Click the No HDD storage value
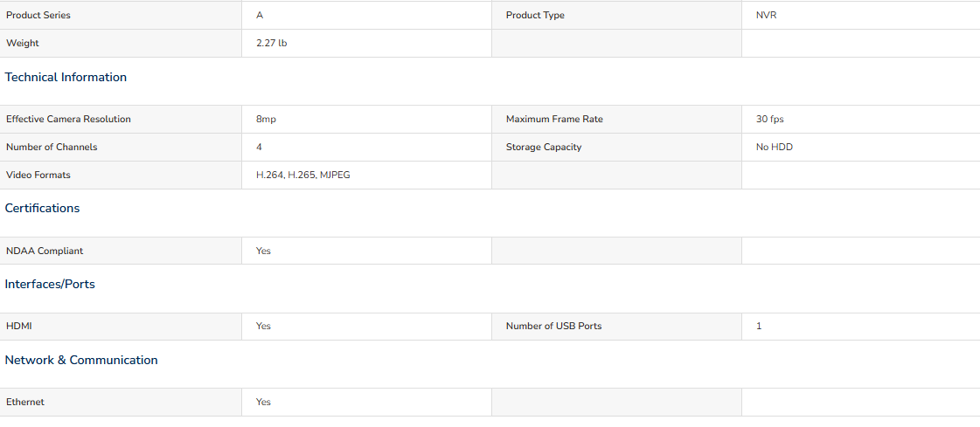This screenshot has width=980, height=427. click(x=775, y=148)
